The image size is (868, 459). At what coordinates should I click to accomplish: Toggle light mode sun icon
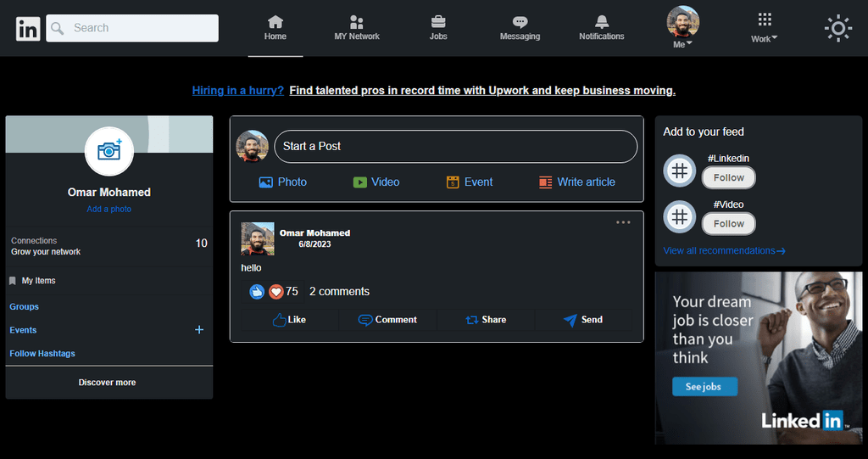838,28
